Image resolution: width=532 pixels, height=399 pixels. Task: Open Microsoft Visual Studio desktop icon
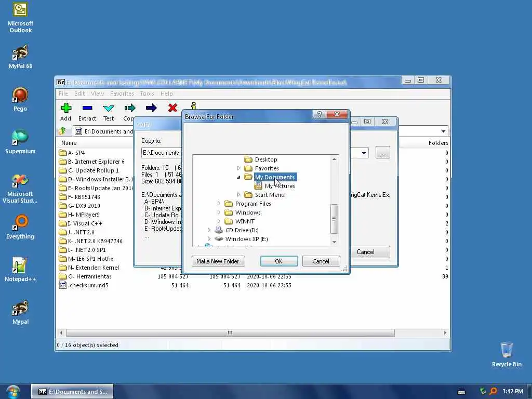click(x=20, y=188)
